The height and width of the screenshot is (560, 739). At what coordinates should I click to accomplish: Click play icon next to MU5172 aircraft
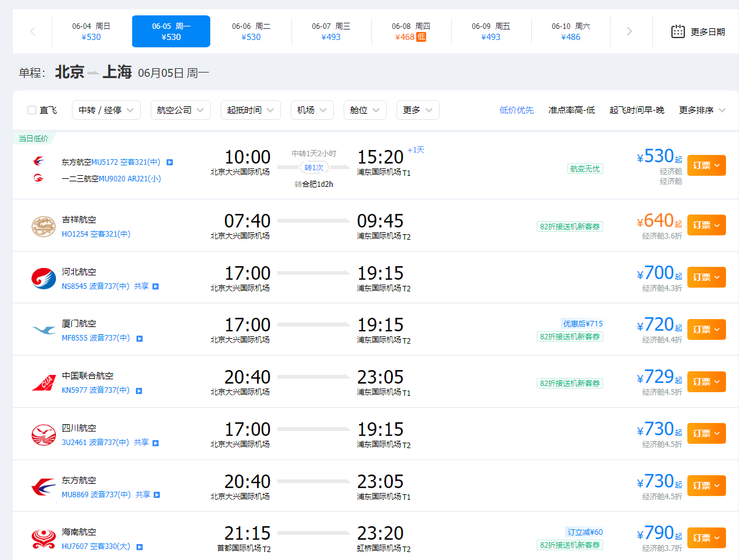tap(170, 162)
